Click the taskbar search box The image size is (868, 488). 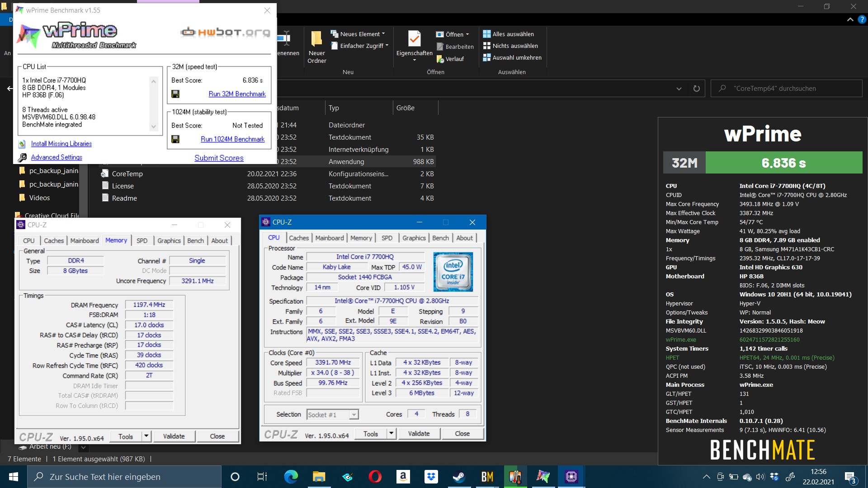coord(124,477)
